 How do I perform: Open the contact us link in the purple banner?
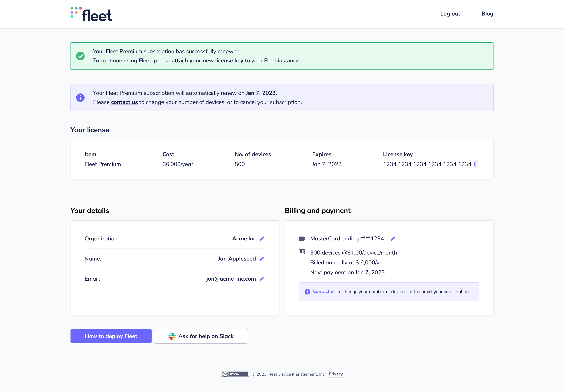tap(124, 102)
